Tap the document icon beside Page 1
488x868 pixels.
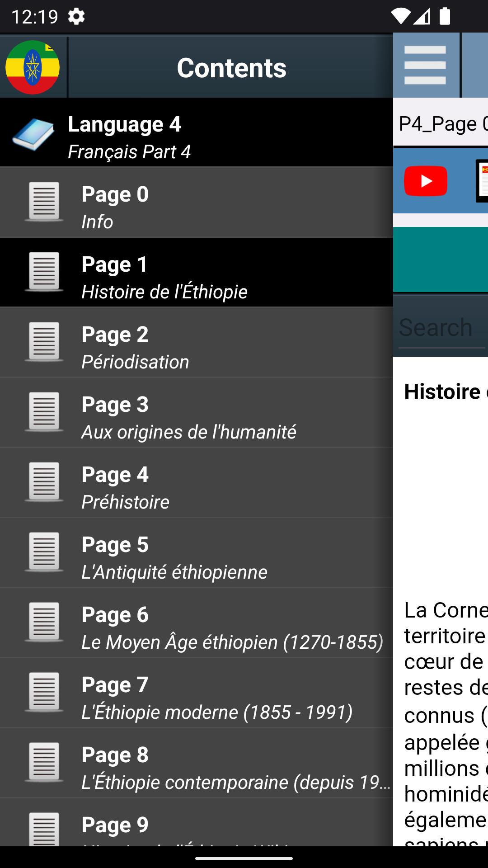[44, 272]
